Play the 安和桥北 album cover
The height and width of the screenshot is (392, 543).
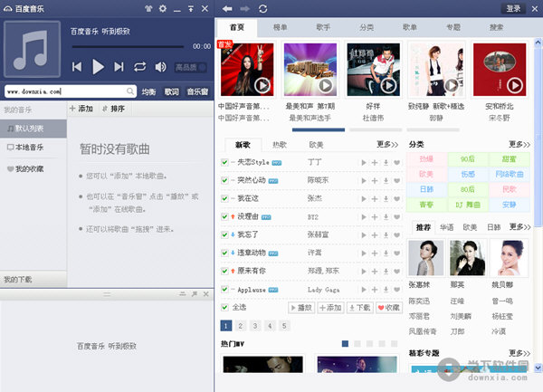point(515,85)
